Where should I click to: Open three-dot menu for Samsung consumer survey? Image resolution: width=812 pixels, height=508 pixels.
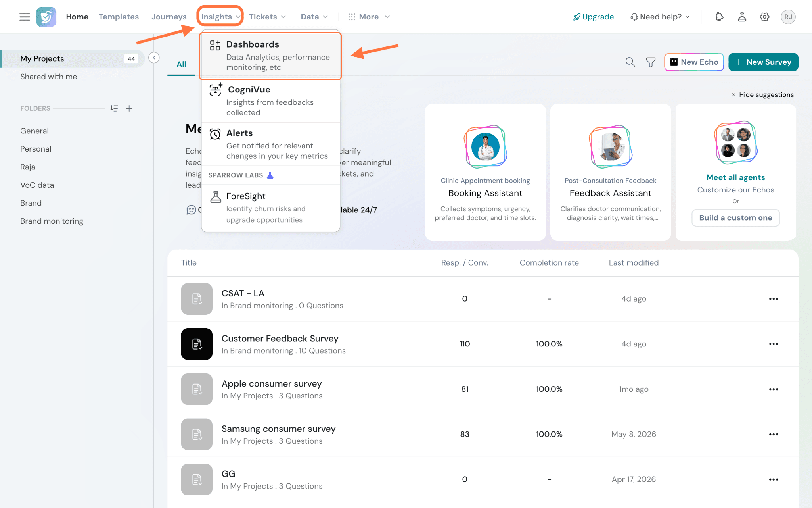[774, 434]
